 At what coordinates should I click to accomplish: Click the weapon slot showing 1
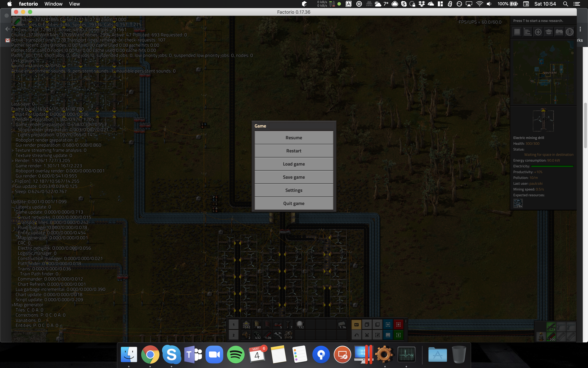pos(551,327)
